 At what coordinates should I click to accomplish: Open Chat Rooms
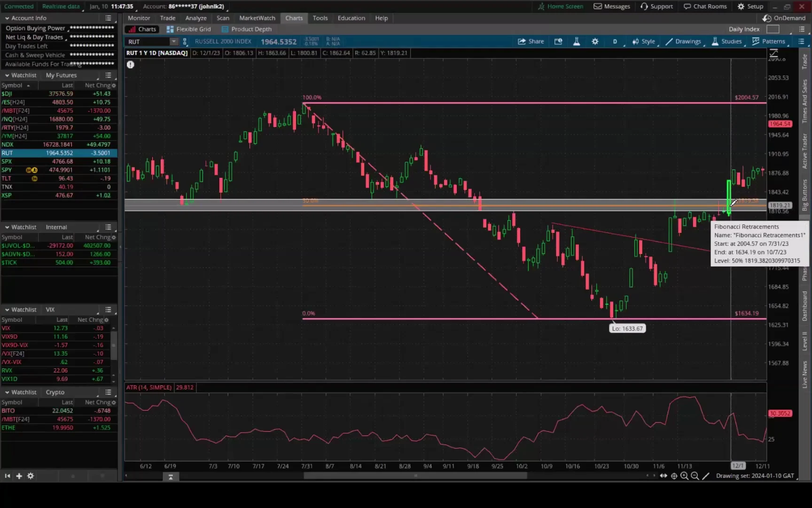pos(705,7)
